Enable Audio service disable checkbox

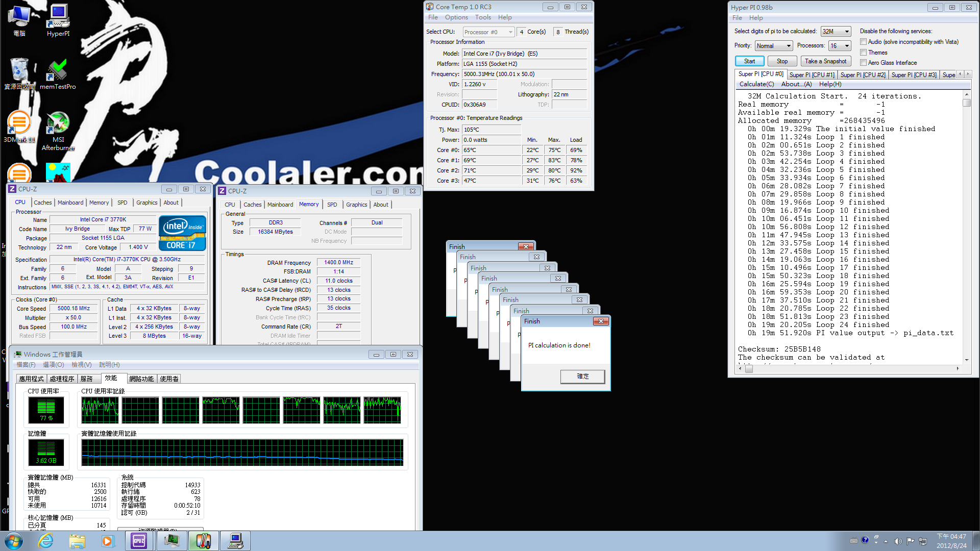click(x=864, y=42)
